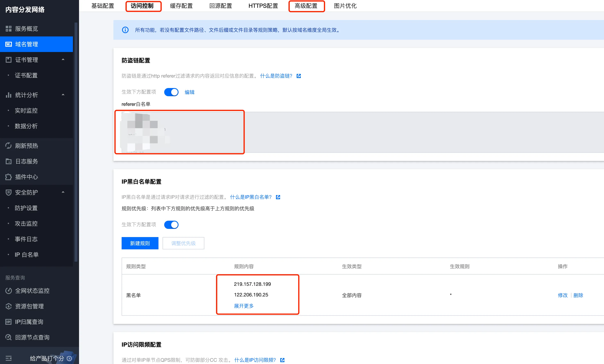Click the 回源节点查询 search icon
The image size is (604, 364).
pyautogui.click(x=9, y=337)
